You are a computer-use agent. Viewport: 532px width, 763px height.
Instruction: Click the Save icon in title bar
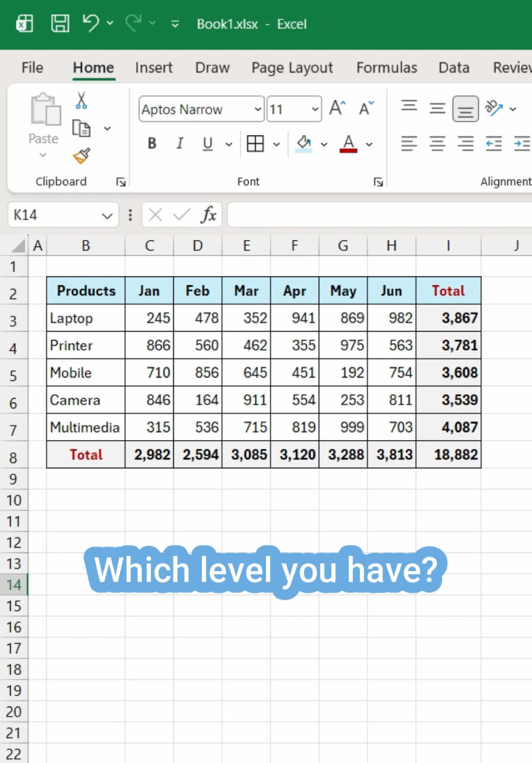pos(60,23)
